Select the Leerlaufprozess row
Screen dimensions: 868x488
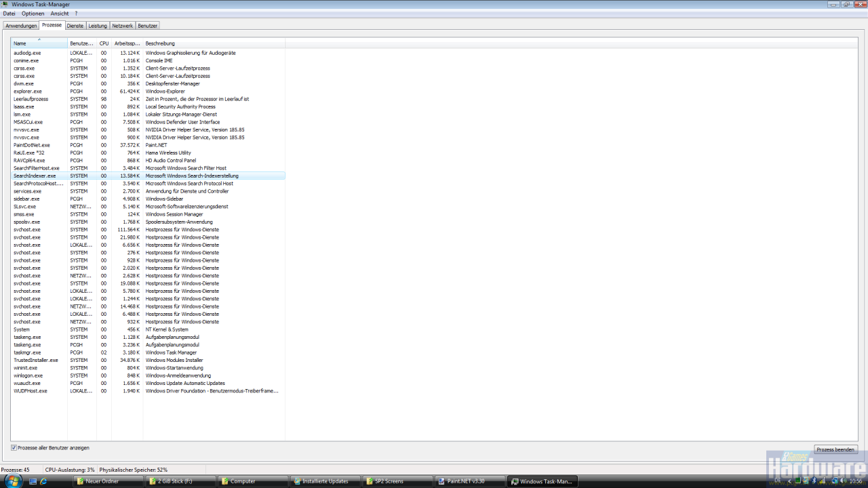point(148,99)
